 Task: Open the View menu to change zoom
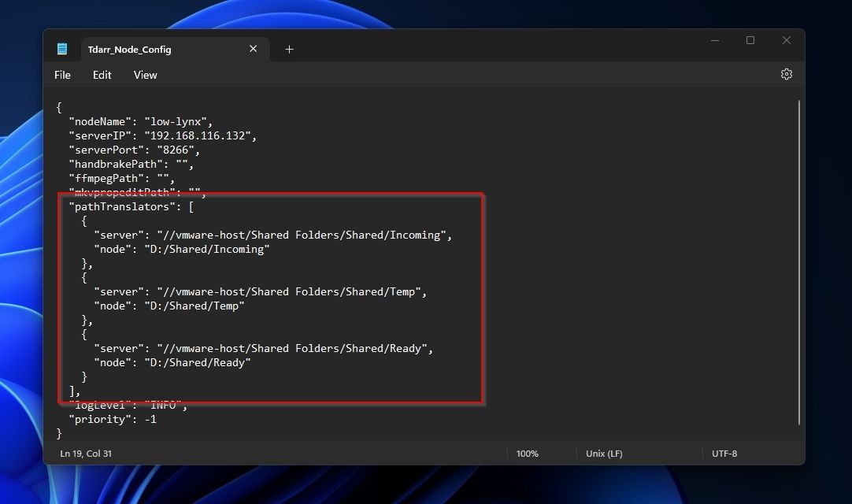[x=145, y=75]
